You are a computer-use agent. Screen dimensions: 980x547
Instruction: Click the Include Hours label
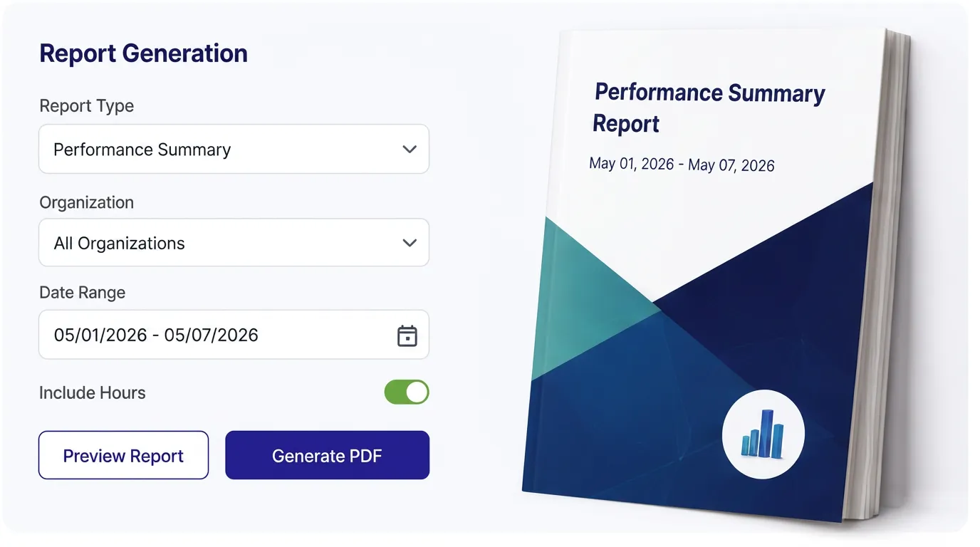pos(93,392)
